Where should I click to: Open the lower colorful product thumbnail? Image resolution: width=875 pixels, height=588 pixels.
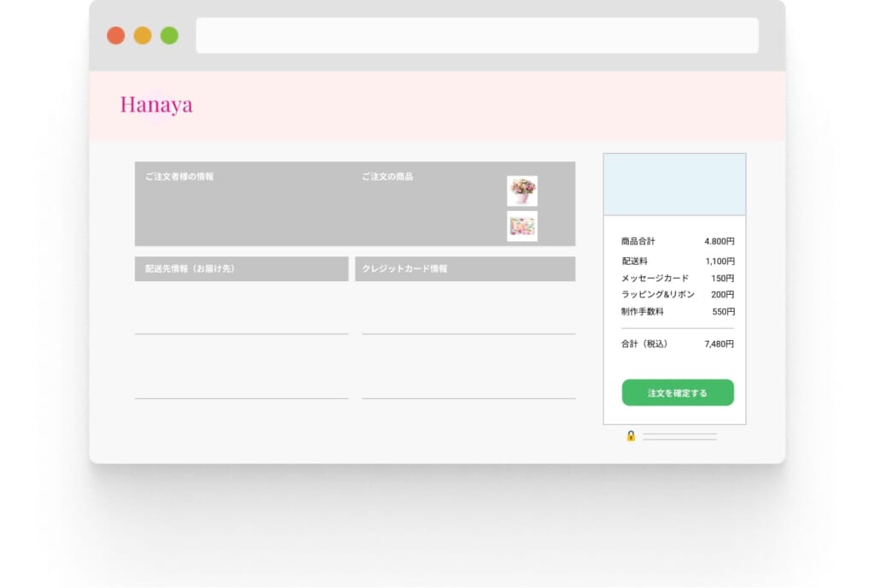tap(521, 226)
